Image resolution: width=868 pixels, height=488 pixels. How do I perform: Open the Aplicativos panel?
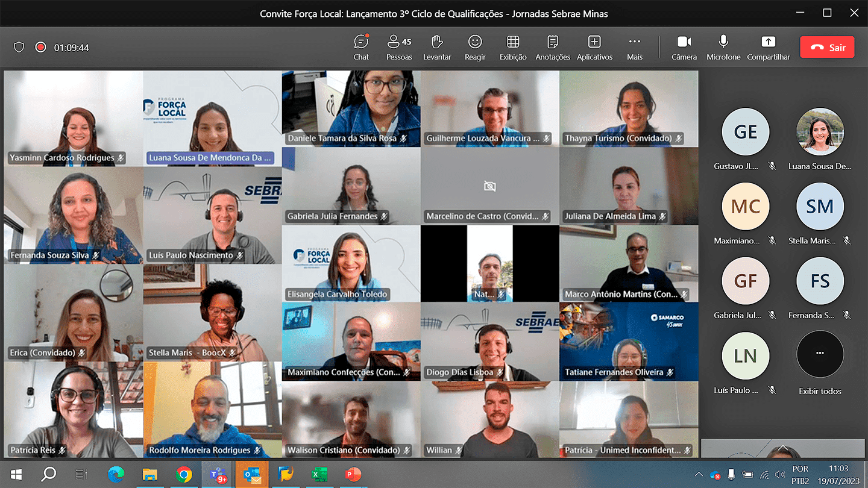[x=594, y=47]
